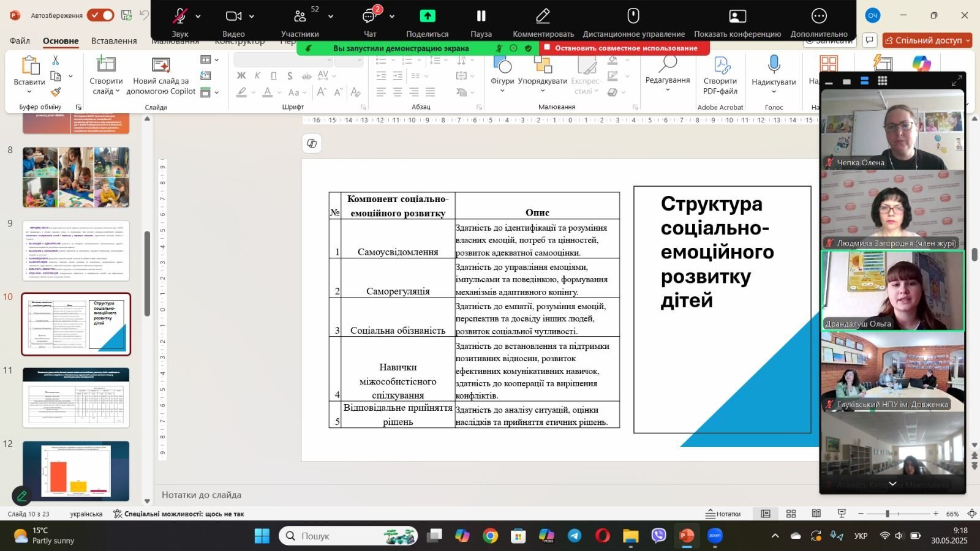Toggle the Автозбереження switch
This screenshot has height=551, width=980.
(x=100, y=15)
